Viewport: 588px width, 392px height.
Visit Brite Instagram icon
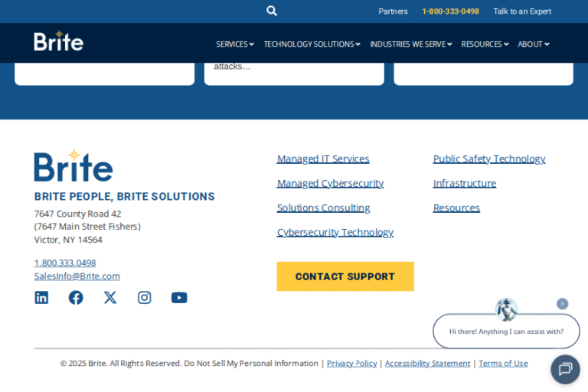(145, 298)
